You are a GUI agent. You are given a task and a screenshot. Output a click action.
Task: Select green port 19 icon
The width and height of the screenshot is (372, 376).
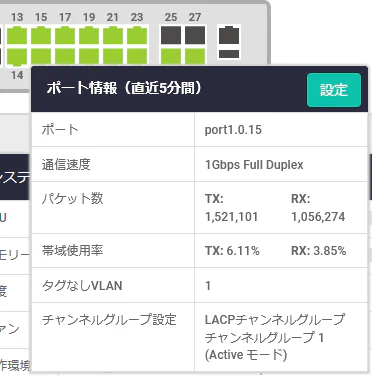(89, 36)
